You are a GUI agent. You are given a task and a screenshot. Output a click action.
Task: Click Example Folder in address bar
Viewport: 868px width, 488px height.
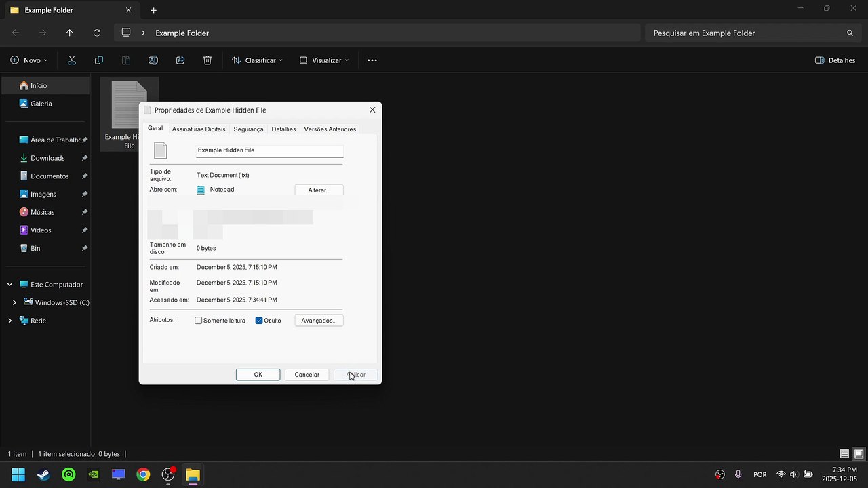pos(182,33)
